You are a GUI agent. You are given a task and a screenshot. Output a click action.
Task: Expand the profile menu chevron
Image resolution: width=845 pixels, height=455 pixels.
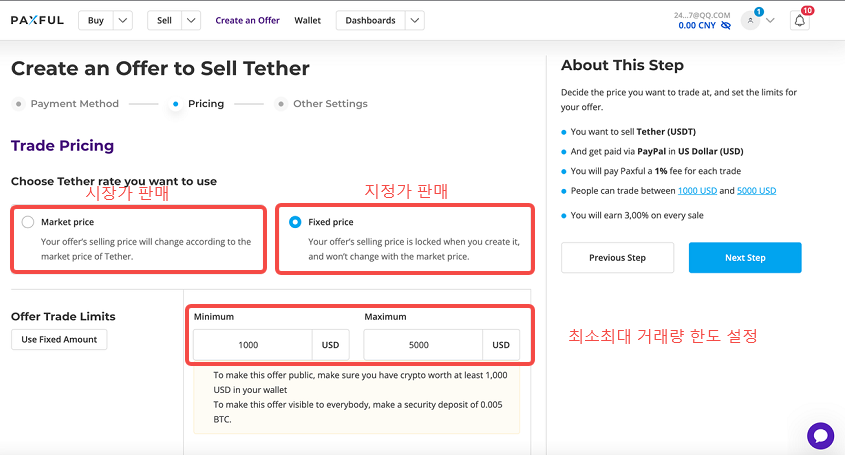coord(770,20)
